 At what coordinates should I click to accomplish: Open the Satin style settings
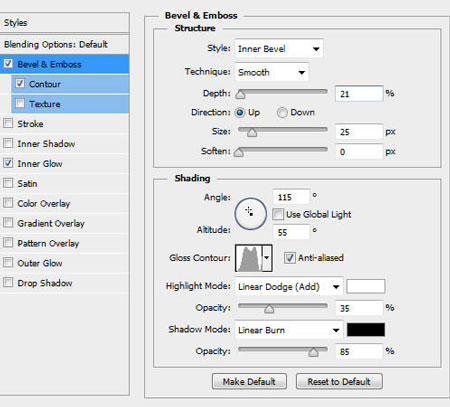[65, 183]
